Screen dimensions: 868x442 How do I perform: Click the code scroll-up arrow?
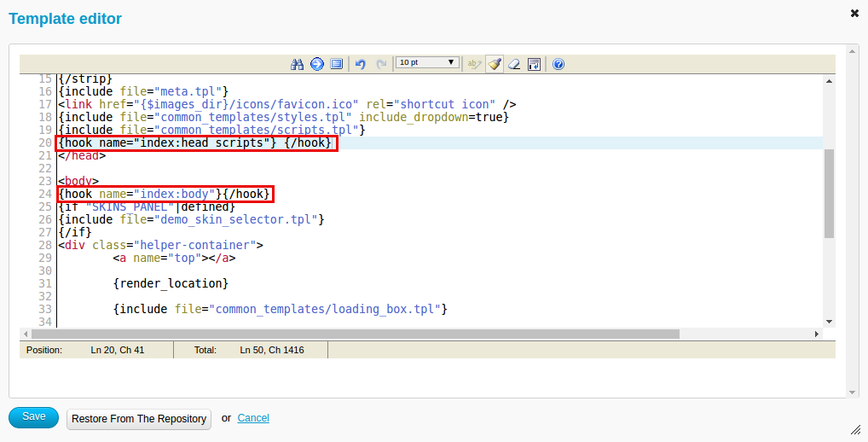click(x=829, y=81)
